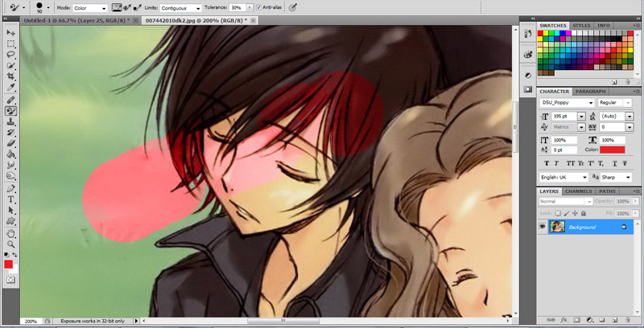
Task: Select the Healing Brush tool
Action: click(10, 100)
